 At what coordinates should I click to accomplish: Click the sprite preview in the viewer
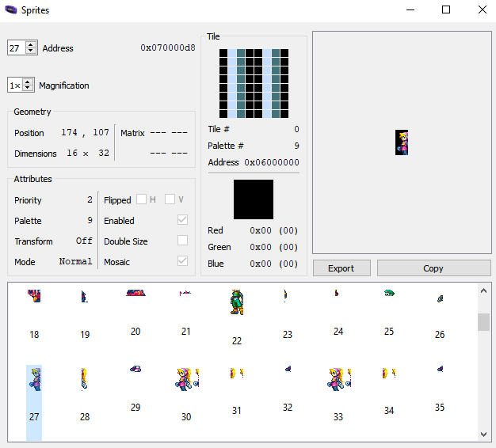[402, 142]
